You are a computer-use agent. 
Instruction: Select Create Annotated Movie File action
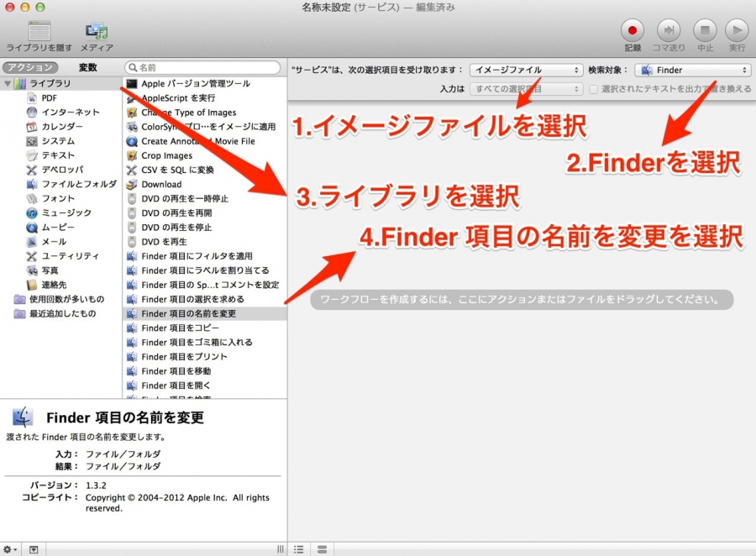pos(205,141)
